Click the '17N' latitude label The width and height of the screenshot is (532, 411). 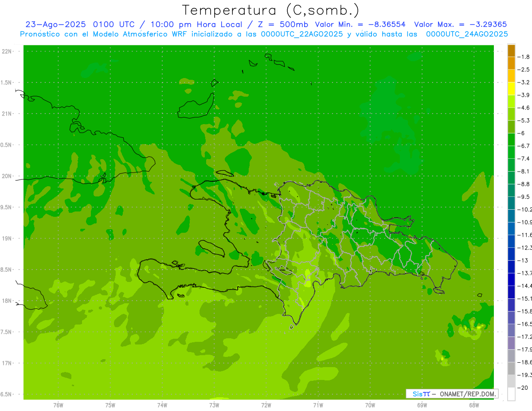7,363
